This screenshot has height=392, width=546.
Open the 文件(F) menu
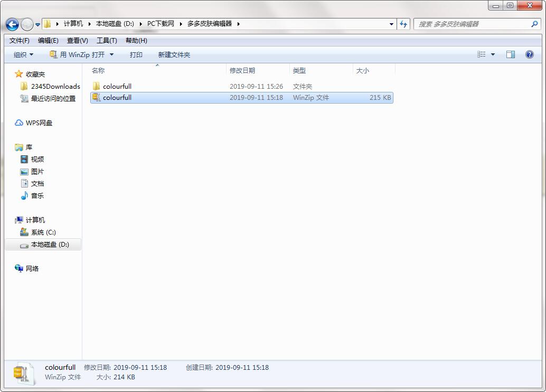coord(19,41)
